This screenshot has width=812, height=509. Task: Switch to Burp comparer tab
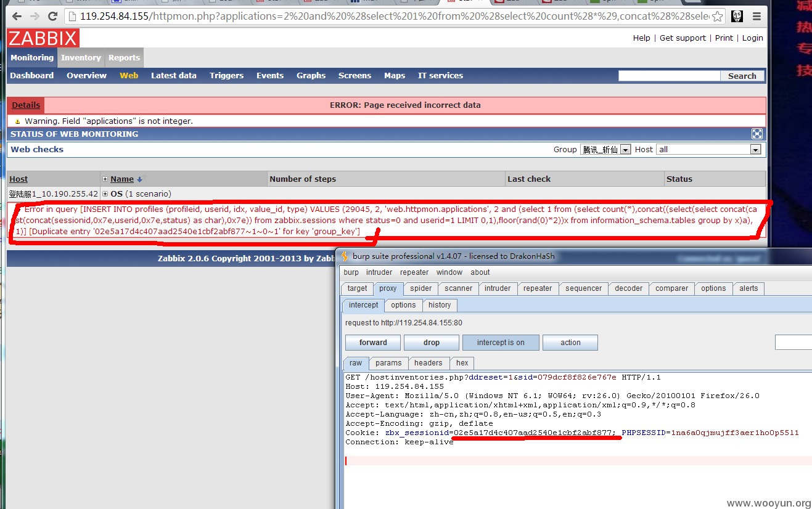pyautogui.click(x=672, y=288)
